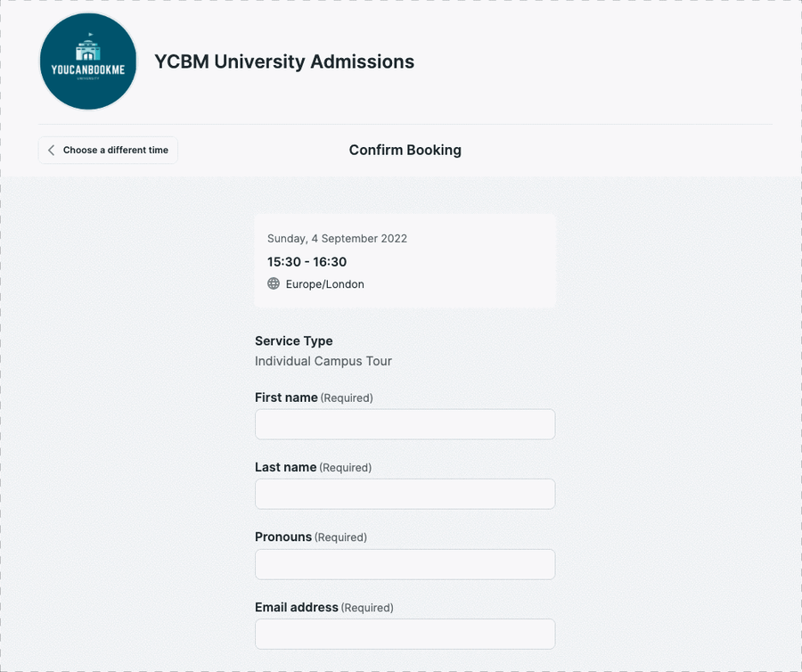
Task: Click inside the Email address input field
Action: pyautogui.click(x=405, y=634)
